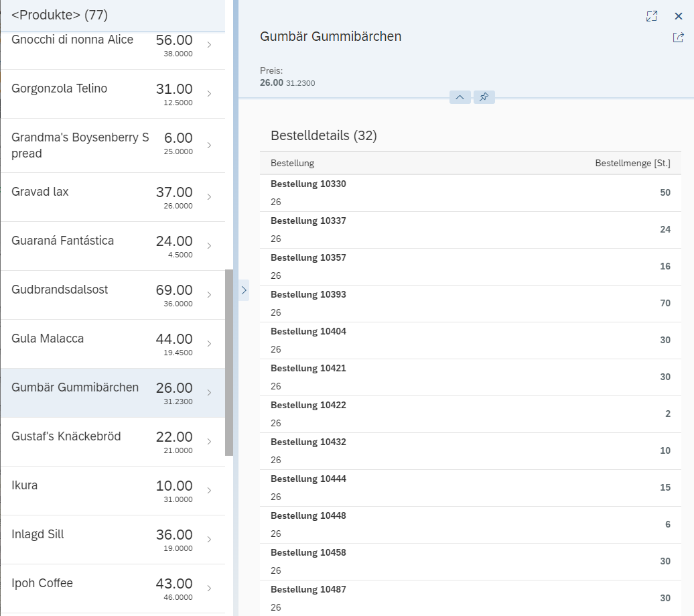The height and width of the screenshot is (616, 694).
Task: Click the chevron beside Gudbrandsdalsost
Action: 209,295
